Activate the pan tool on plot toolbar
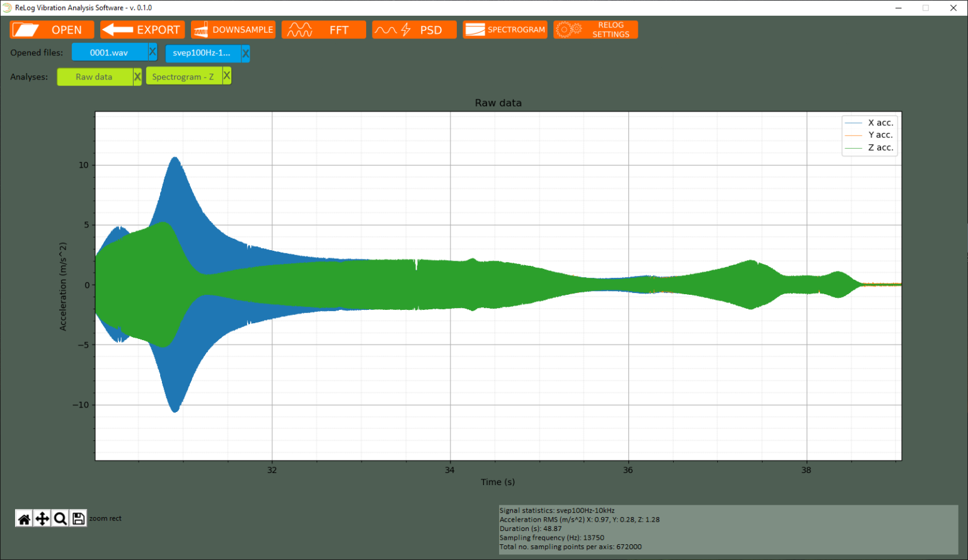The height and width of the screenshot is (560, 968). point(42,518)
